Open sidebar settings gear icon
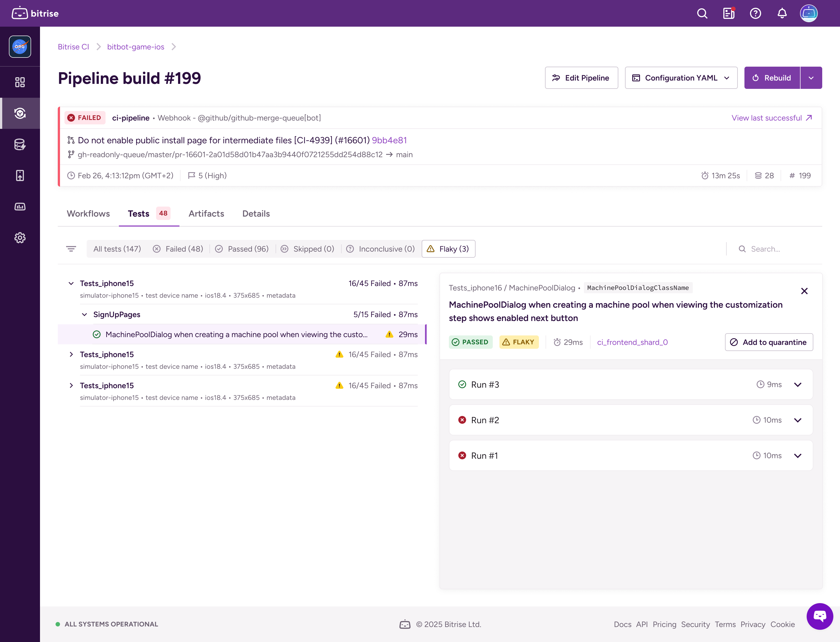Viewport: 840px width, 642px height. click(x=20, y=238)
